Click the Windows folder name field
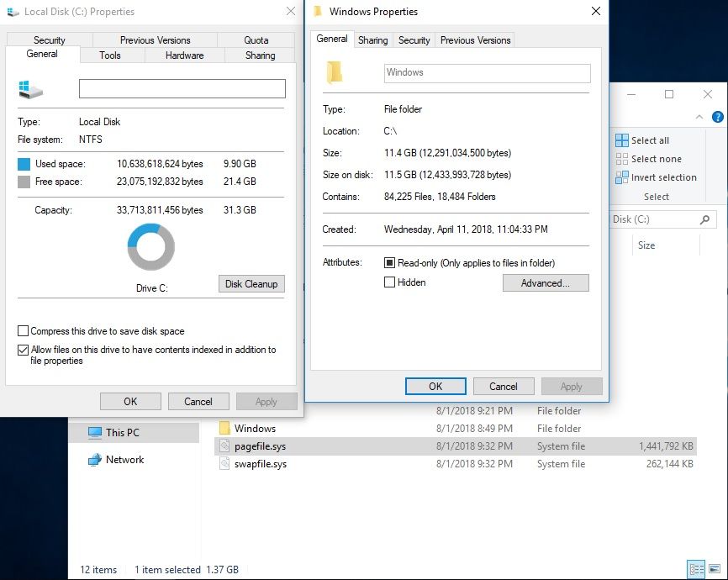Viewport: 728px width, 580px height. click(x=487, y=73)
